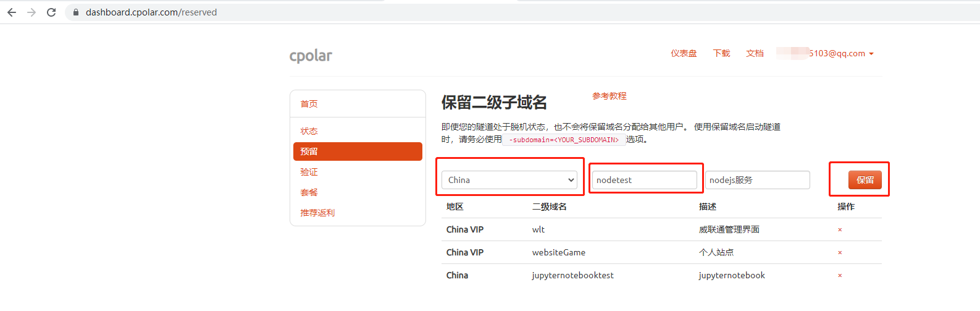980x311 pixels.
Task: Select 推荐返利 in the sidebar
Action: pyautogui.click(x=317, y=213)
